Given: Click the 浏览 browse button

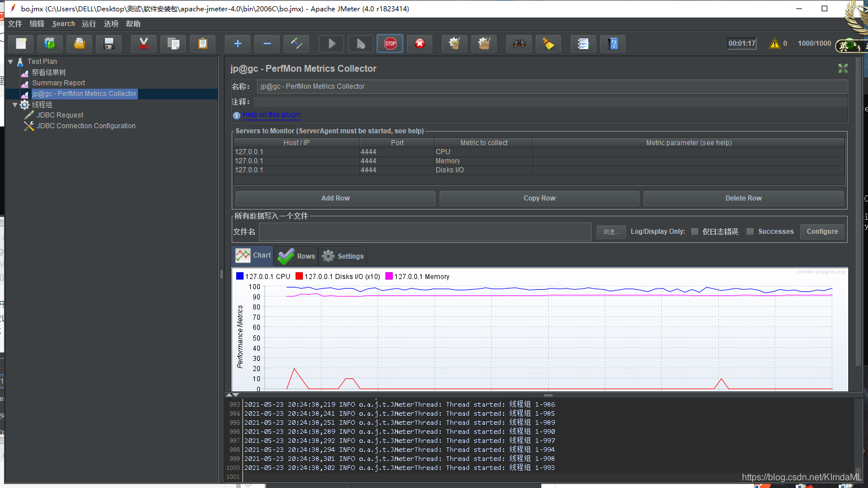Looking at the screenshot, I should tap(611, 232).
